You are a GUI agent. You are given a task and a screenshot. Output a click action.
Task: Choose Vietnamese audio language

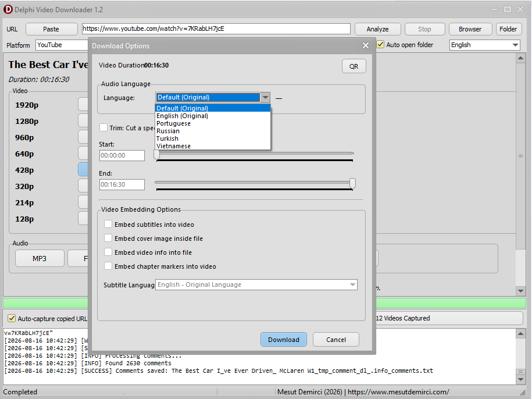pos(213,146)
